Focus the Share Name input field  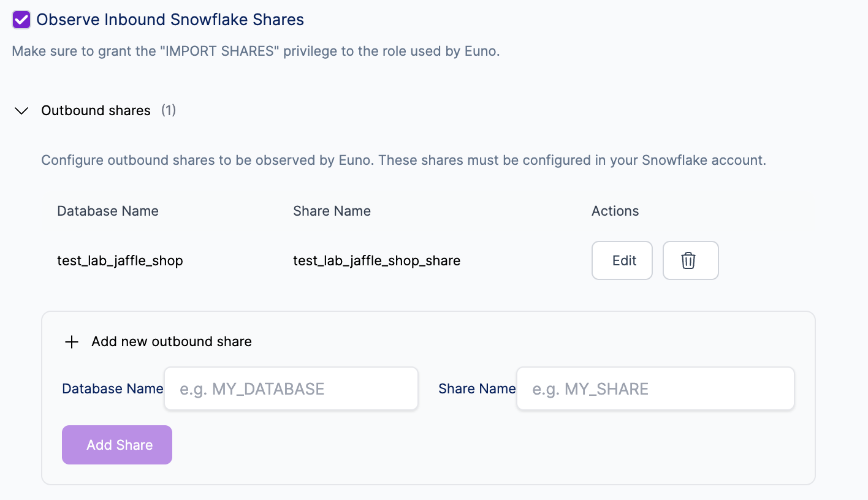point(655,389)
